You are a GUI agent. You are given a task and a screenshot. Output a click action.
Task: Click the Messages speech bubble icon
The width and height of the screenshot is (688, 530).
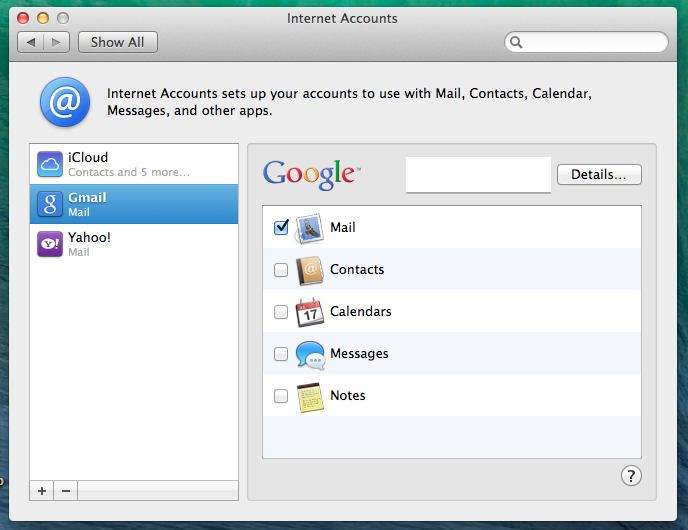point(310,355)
